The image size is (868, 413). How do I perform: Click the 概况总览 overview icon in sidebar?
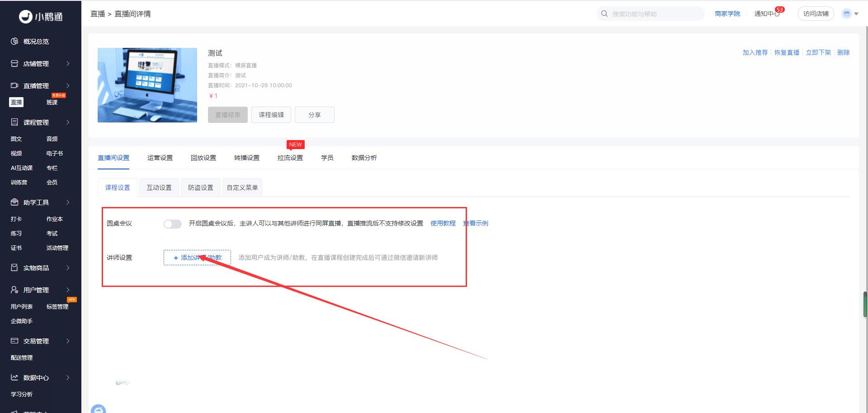[14, 42]
